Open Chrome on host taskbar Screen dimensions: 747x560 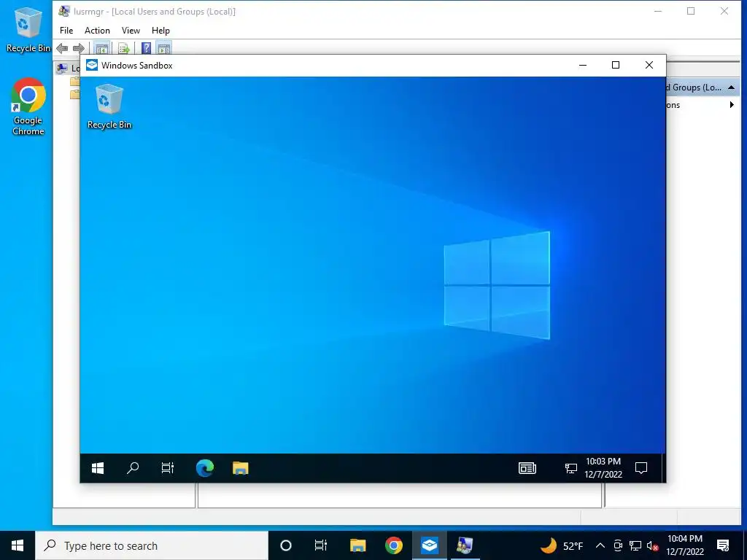[393, 545]
